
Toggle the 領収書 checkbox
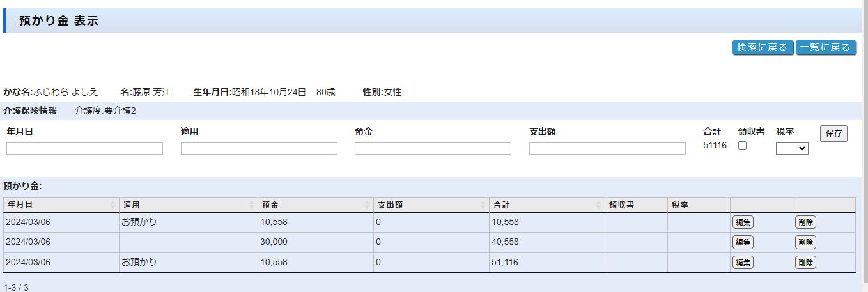[742, 146]
